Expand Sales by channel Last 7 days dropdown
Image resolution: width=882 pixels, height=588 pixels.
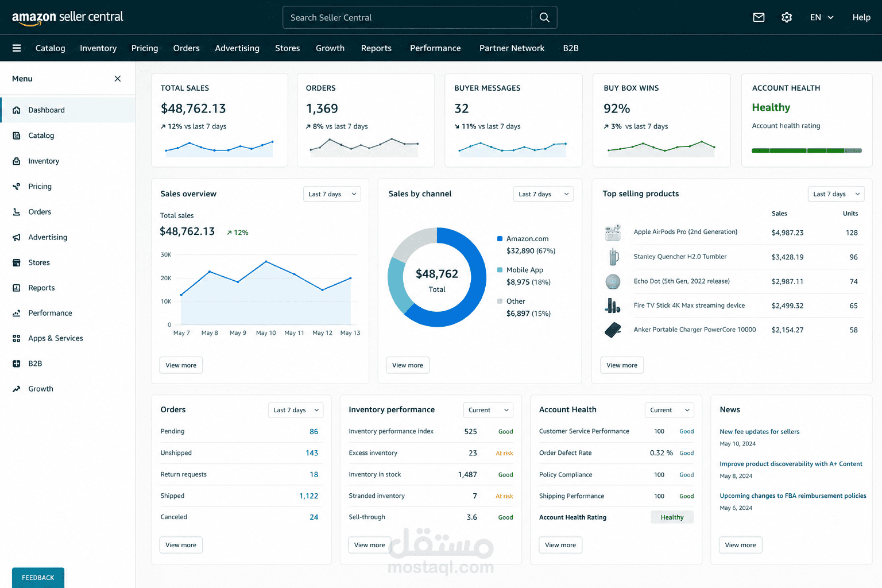coord(543,194)
